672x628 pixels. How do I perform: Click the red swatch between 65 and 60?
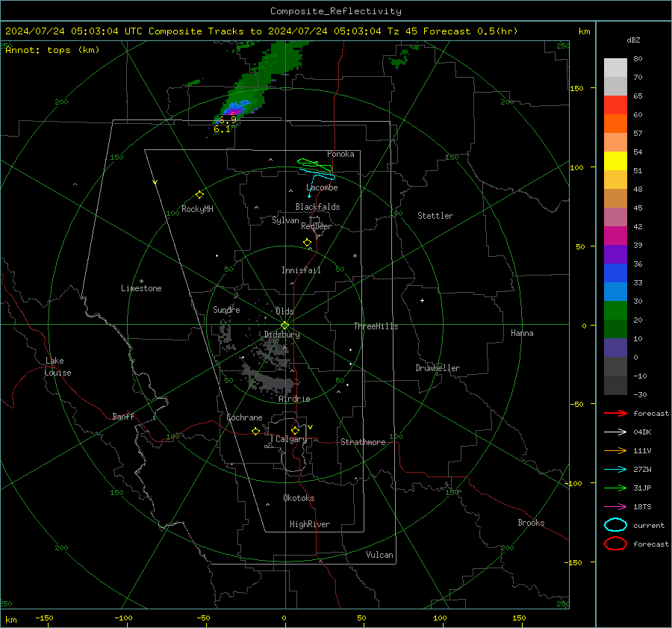tap(615, 105)
